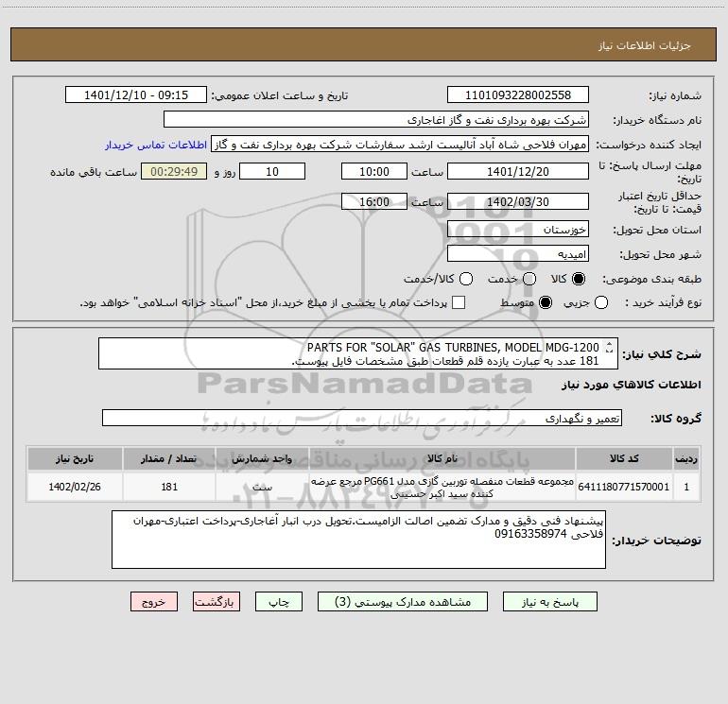Click item code 6411180771570001 cell

point(624,487)
